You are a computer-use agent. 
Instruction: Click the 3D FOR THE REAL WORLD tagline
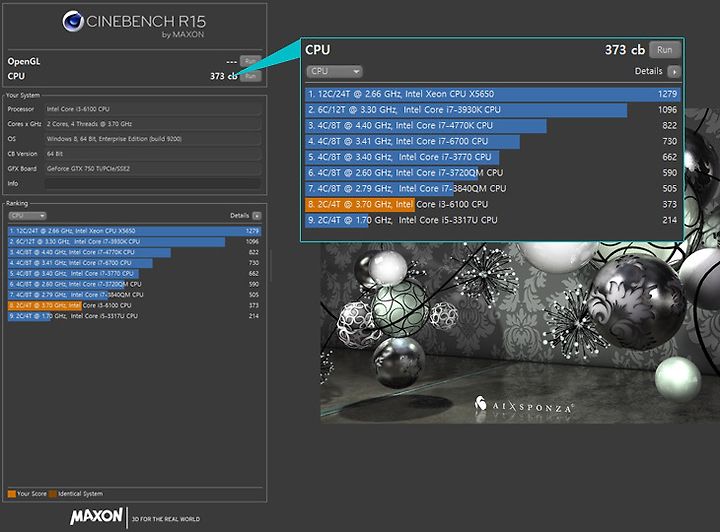(166, 519)
